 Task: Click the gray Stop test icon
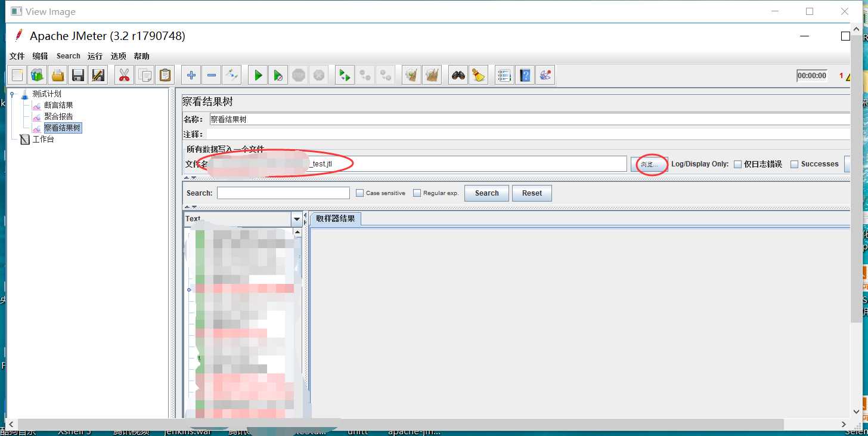pyautogui.click(x=298, y=75)
